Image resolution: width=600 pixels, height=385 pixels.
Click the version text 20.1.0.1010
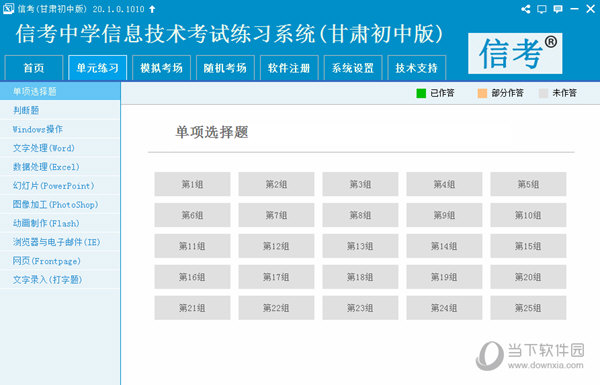[119, 9]
